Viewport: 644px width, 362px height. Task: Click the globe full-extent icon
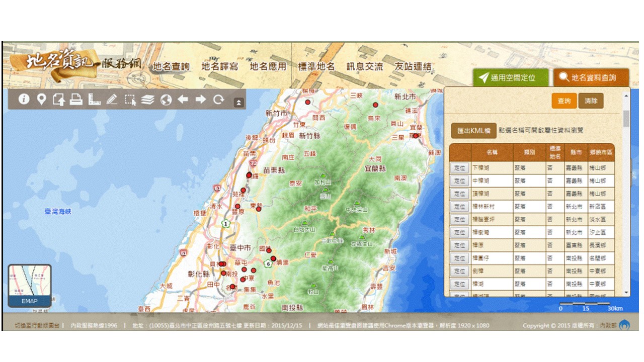coord(166,100)
